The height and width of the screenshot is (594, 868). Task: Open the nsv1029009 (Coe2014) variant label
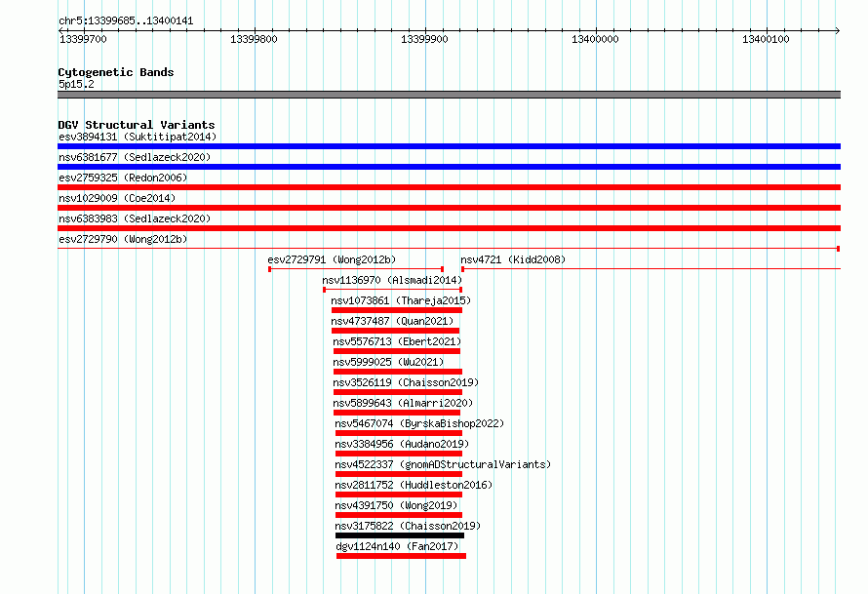point(117,198)
